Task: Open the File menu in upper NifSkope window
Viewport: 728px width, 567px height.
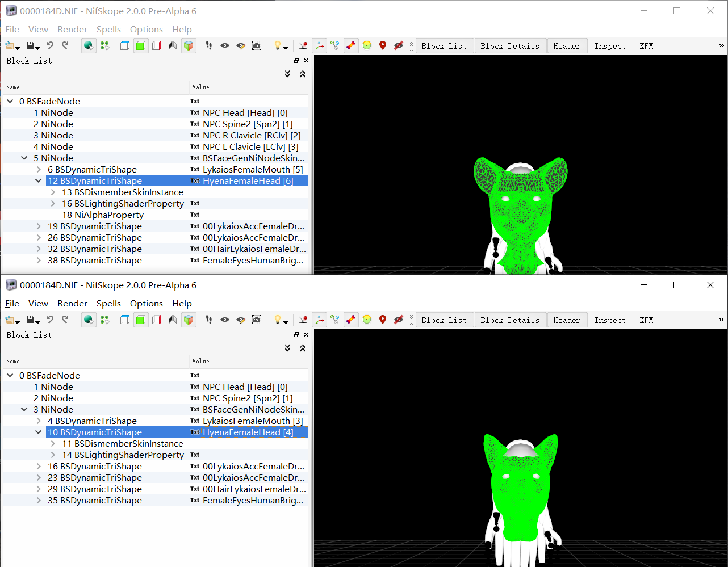Action: coord(12,30)
